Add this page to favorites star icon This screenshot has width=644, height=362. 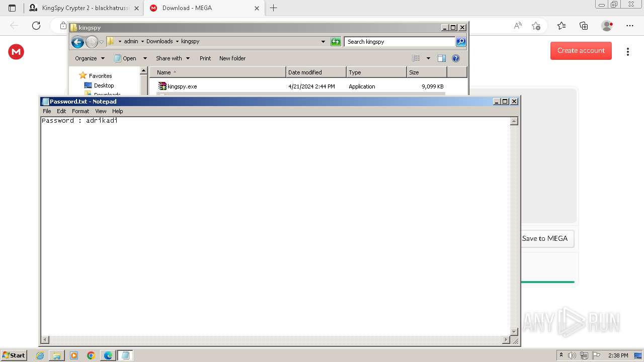tap(536, 26)
